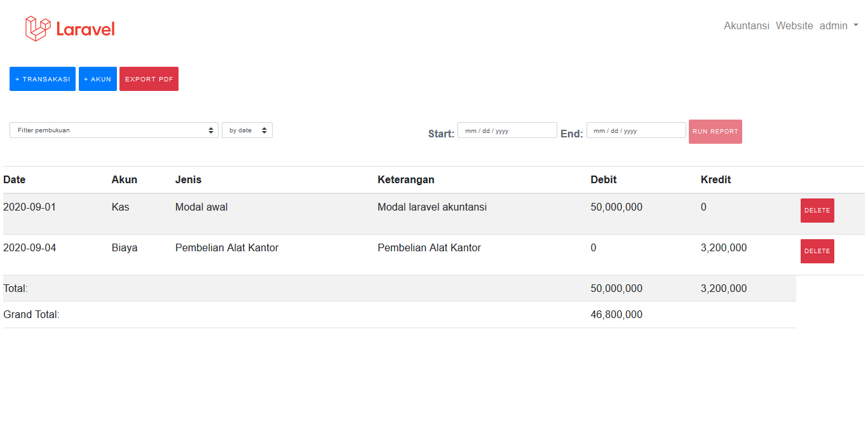Open the by date dropdown
Viewport: 868px width, 423px height.
[247, 130]
